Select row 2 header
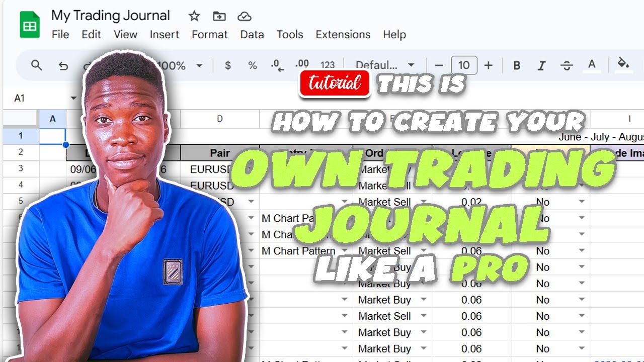Screen dimensions: 644x362 (x=21, y=152)
